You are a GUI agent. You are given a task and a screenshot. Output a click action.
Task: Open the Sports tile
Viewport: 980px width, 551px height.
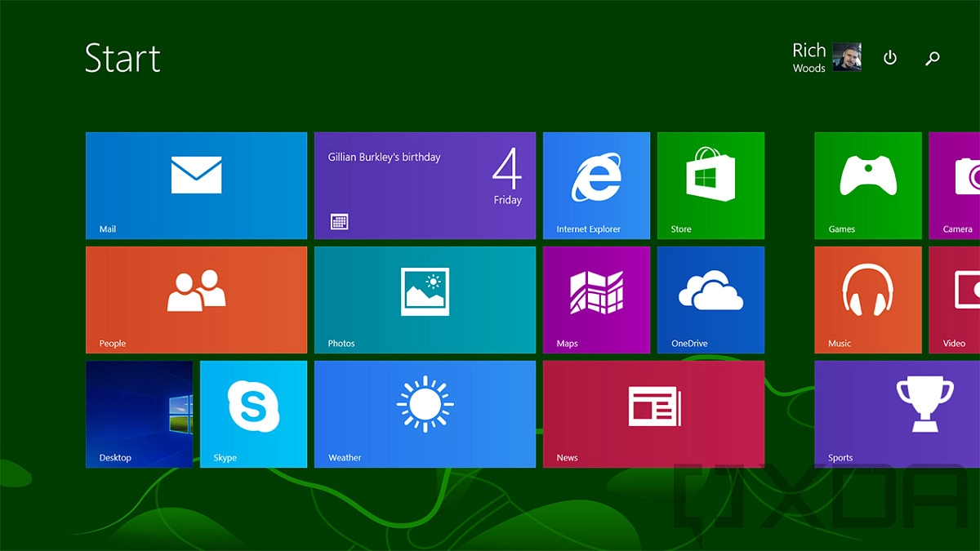(897, 414)
